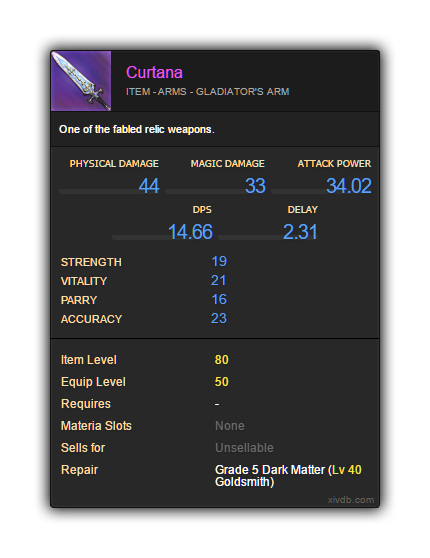Click the DPS value 14.66

tap(190, 232)
